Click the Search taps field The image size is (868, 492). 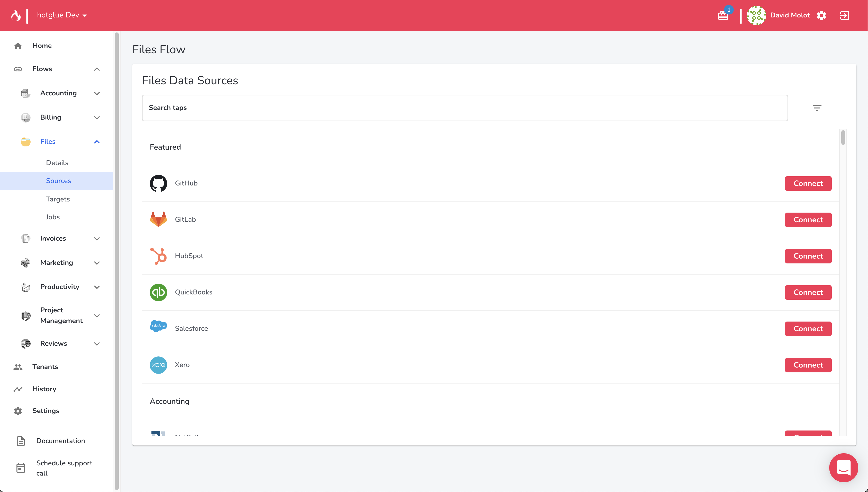point(465,108)
